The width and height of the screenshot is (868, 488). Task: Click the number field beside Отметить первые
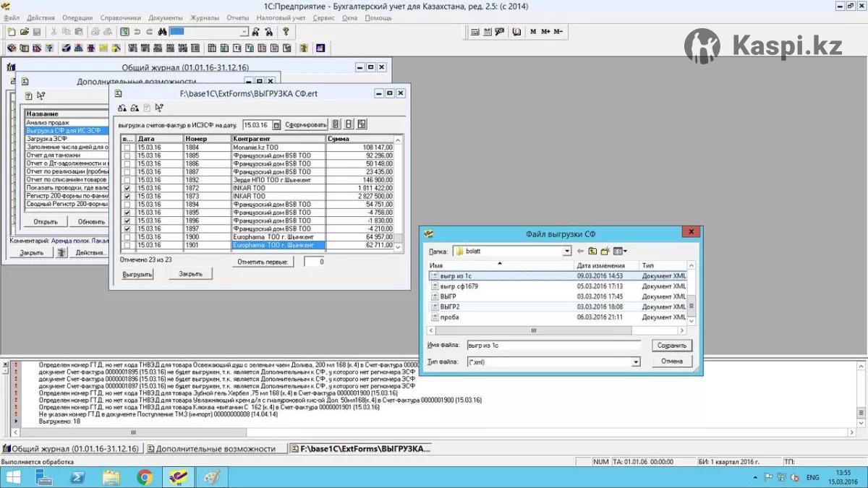point(313,262)
